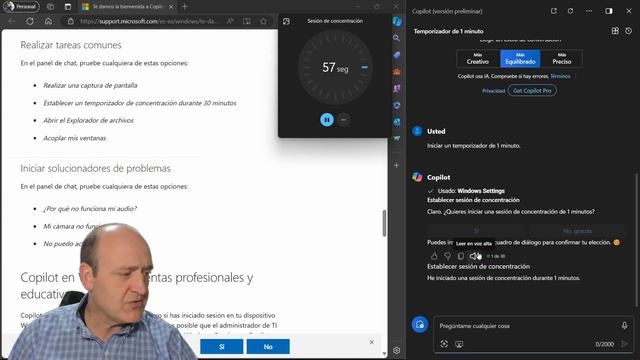
Task: Dislike the Copilot response with thumbs down
Action: pyautogui.click(x=447, y=256)
